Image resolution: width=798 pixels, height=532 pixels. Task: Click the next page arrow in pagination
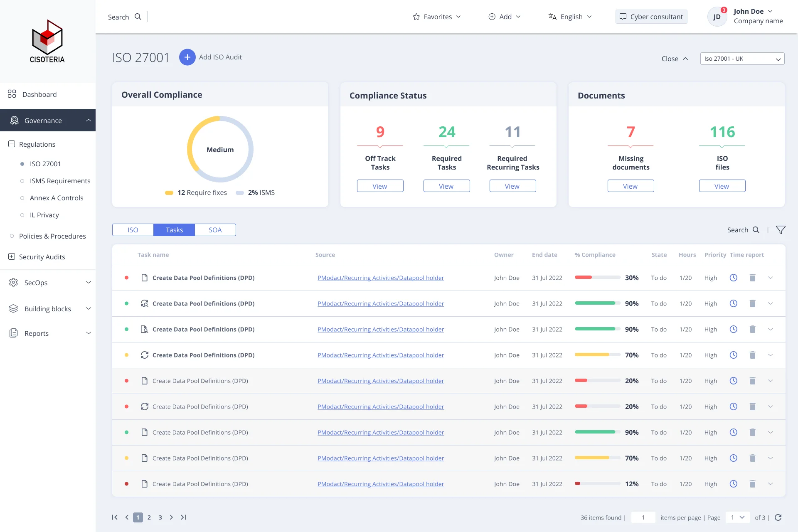(171, 517)
